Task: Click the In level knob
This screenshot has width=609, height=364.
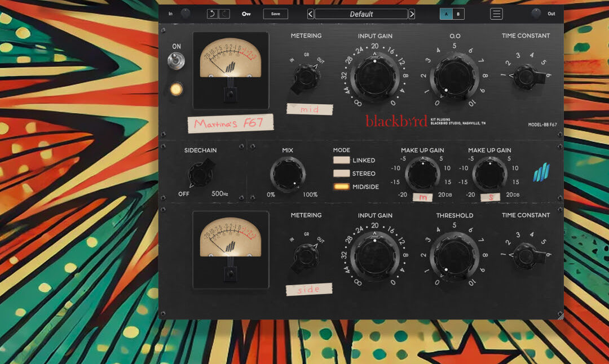Action: (186, 14)
